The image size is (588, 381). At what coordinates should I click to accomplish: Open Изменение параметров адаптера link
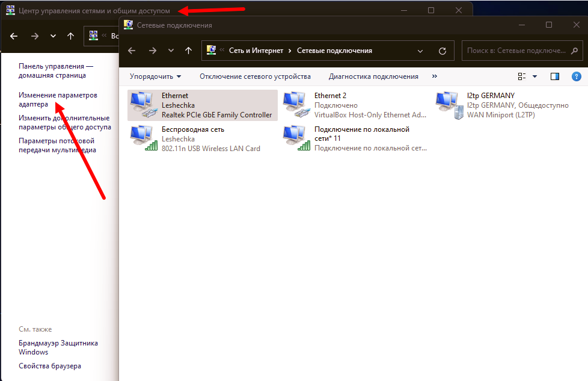click(x=58, y=99)
